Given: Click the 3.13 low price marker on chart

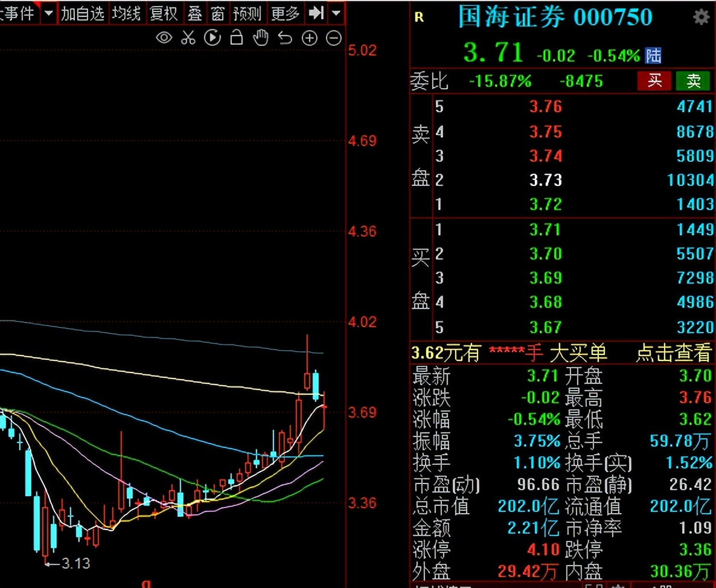Looking at the screenshot, I should [x=75, y=563].
